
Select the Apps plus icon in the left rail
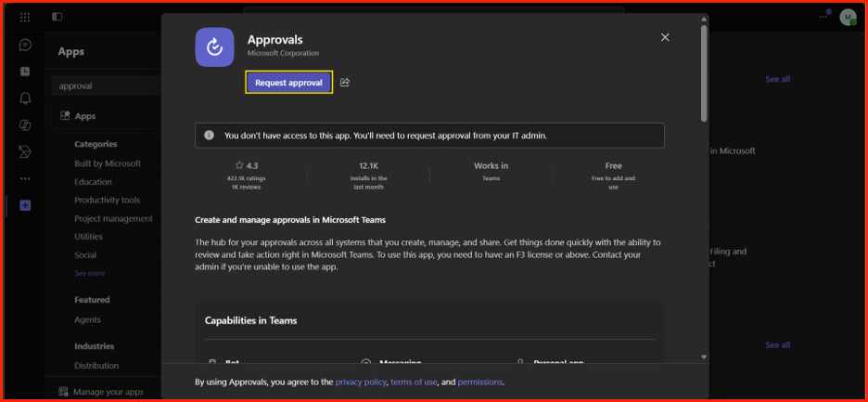click(x=25, y=205)
